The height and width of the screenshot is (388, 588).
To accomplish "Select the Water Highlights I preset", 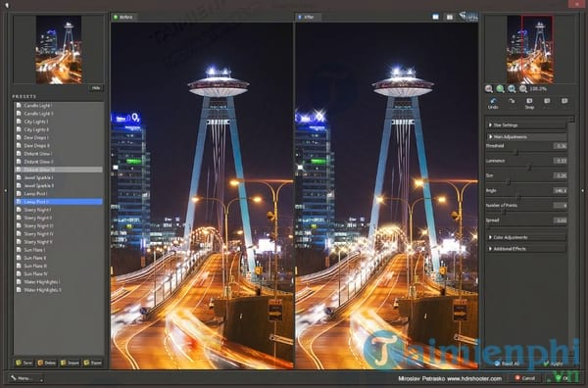I will (59, 282).
